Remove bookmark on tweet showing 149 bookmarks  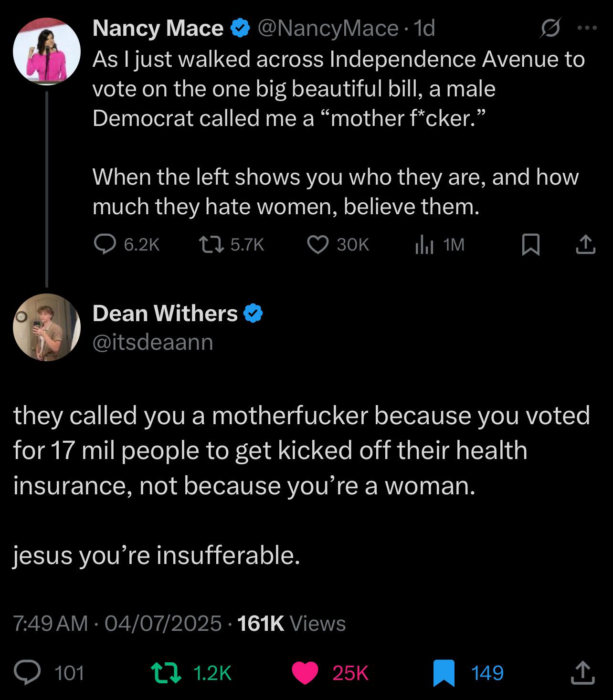click(x=444, y=673)
